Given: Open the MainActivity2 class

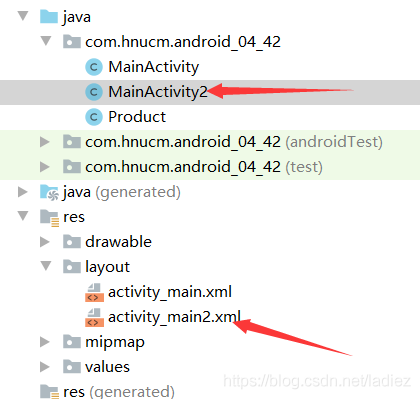Looking at the screenshot, I should pyautogui.click(x=158, y=92).
